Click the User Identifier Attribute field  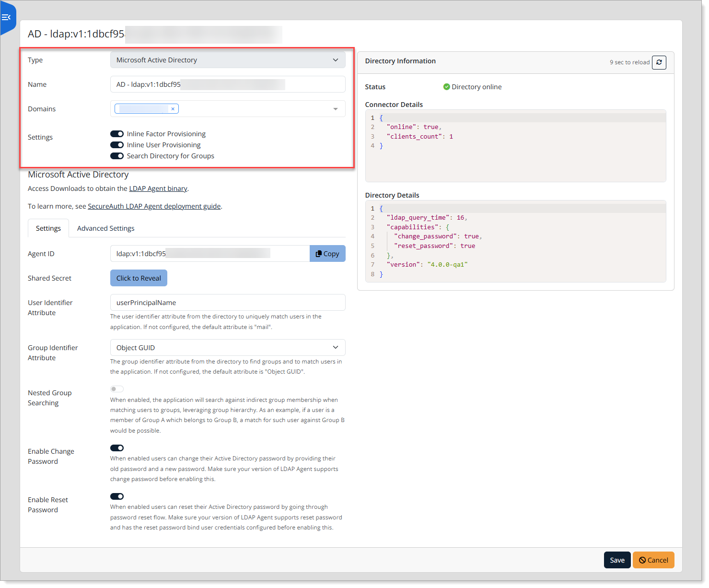pos(228,303)
